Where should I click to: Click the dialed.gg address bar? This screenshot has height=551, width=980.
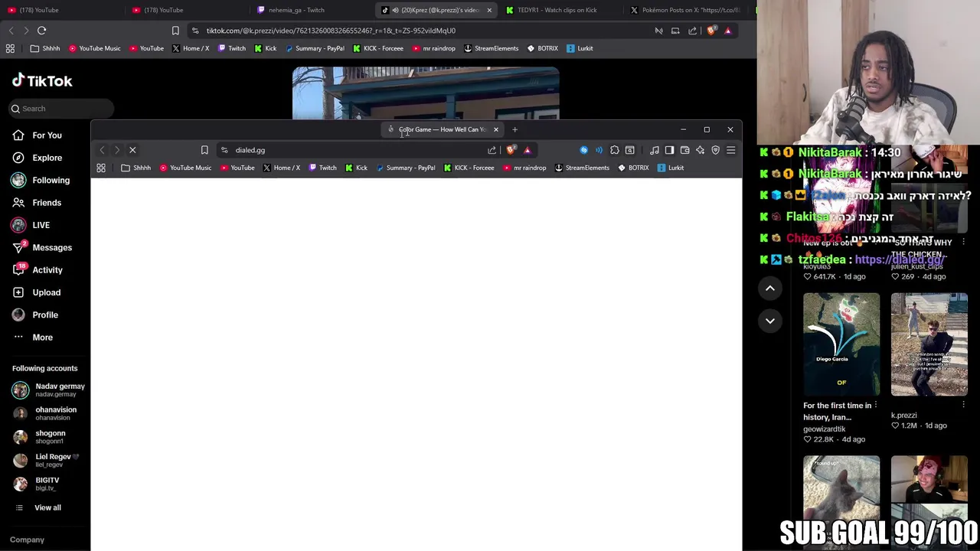352,150
